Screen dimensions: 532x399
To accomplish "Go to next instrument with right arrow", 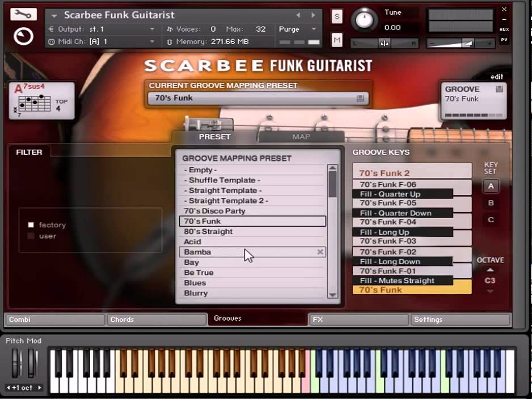I will [313, 15].
